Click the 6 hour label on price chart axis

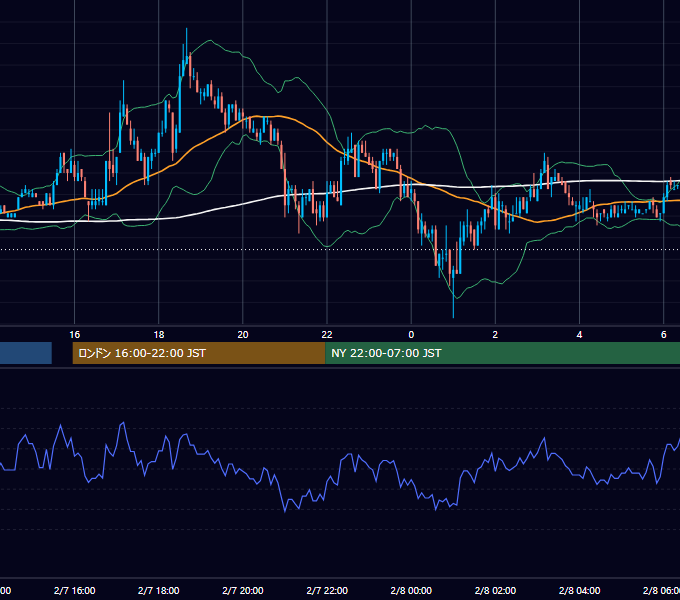(664, 335)
